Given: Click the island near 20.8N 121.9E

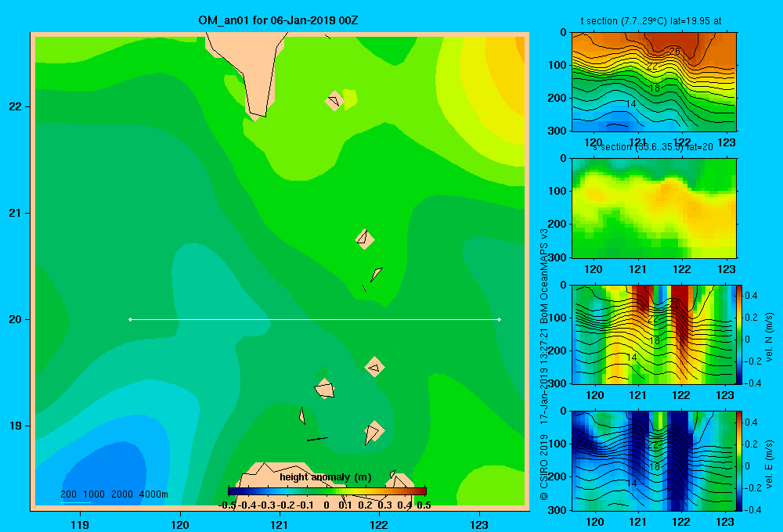Looking at the screenshot, I should pos(365,239).
